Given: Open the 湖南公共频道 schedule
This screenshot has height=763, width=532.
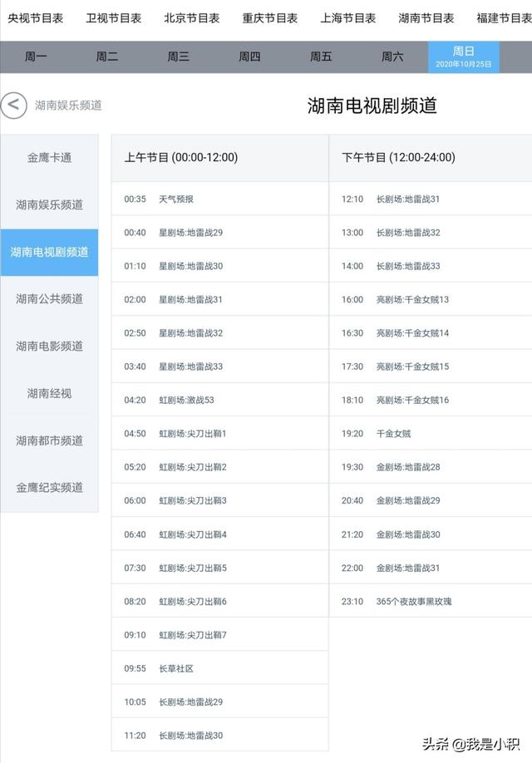Looking at the screenshot, I should pos(49,299).
